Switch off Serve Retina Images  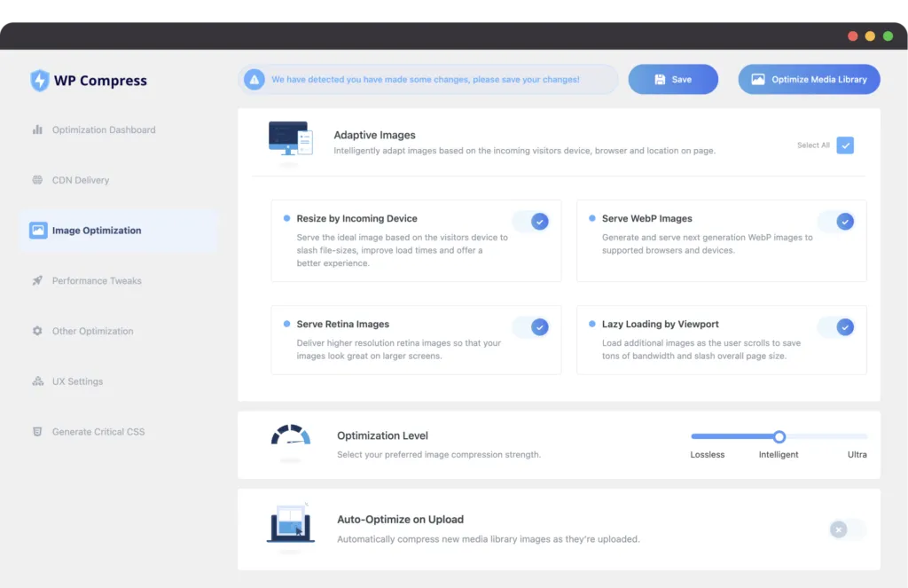click(x=532, y=327)
